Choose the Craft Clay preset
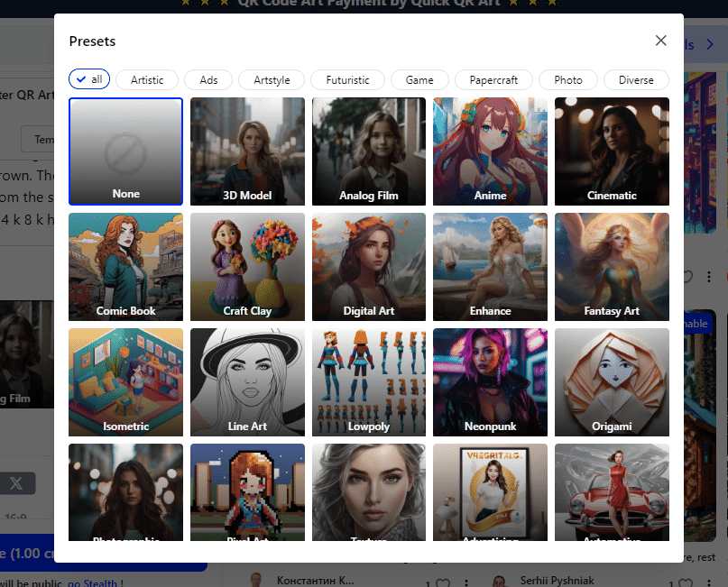 pyautogui.click(x=247, y=267)
